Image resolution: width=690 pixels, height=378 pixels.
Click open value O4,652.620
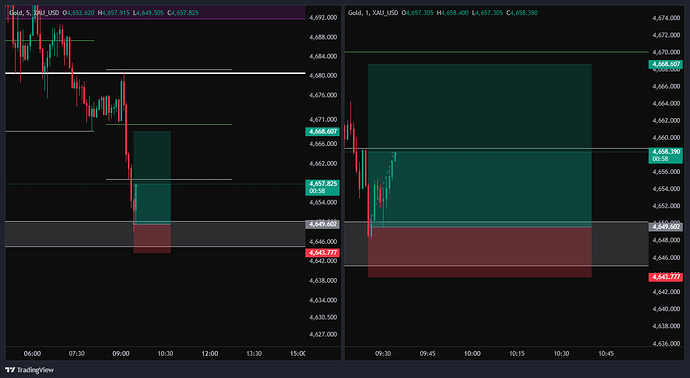pos(79,13)
